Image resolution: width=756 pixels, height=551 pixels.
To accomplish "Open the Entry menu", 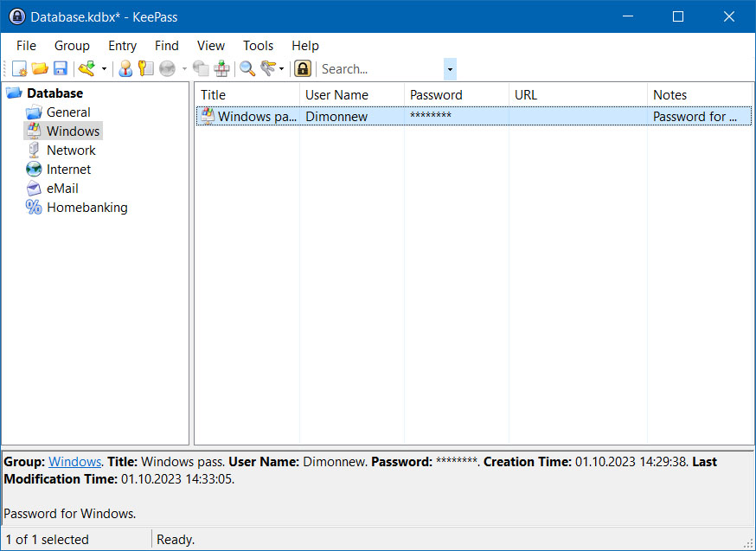I will (123, 46).
